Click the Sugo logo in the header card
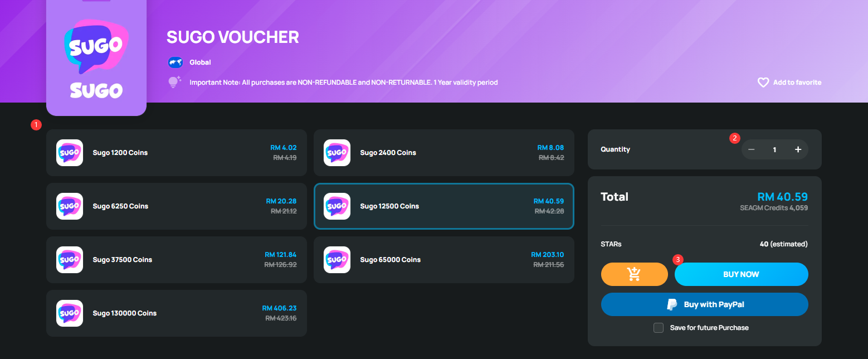 pos(96,59)
